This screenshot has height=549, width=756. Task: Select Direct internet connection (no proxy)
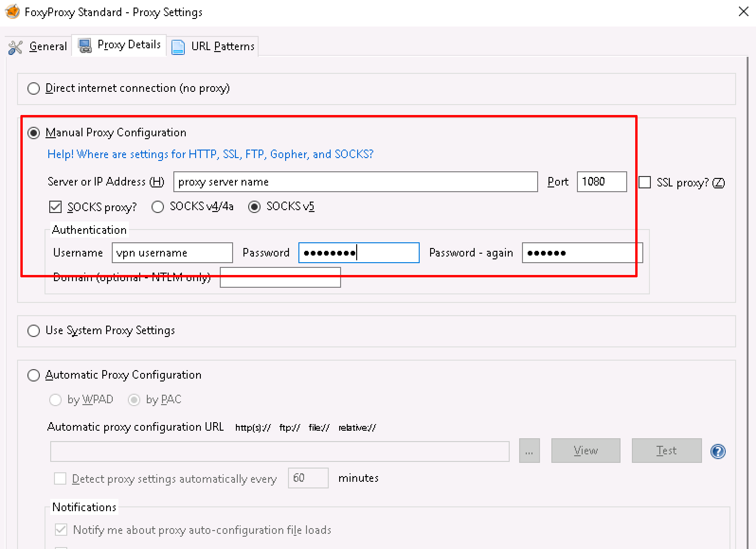click(34, 89)
